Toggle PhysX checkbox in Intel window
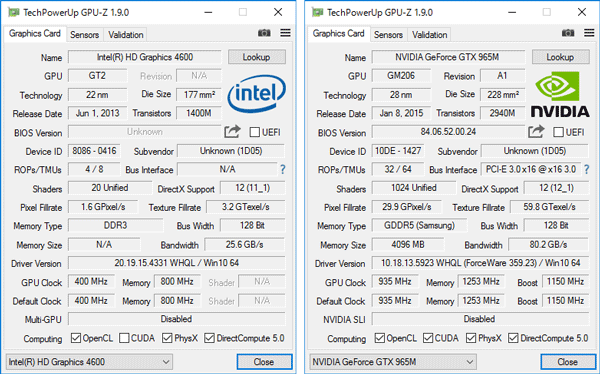 pos(167,338)
